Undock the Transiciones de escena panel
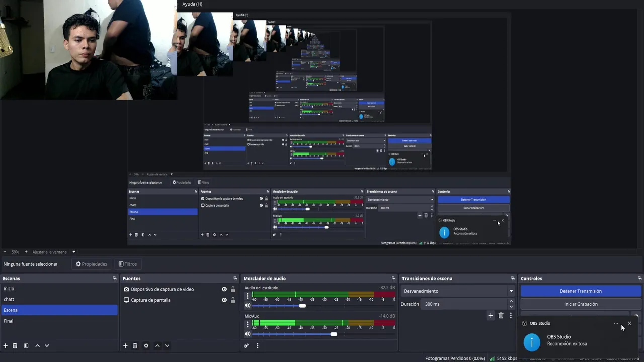Viewport: 644px width, 362px height. [513, 278]
